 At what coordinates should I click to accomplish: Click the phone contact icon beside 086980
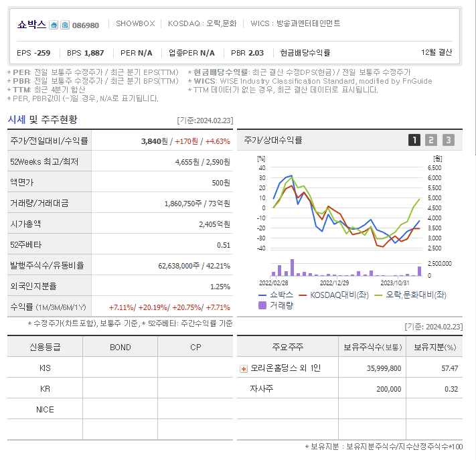coord(65,25)
